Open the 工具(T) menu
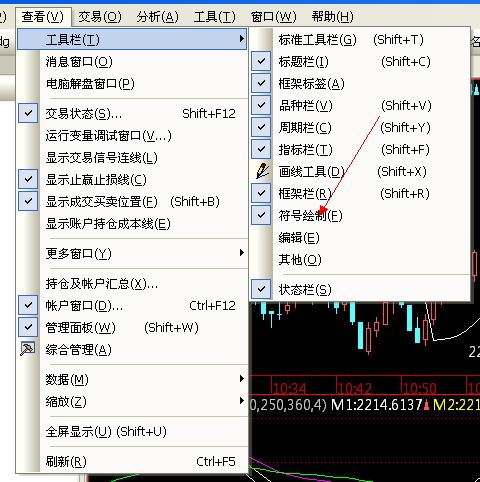The height and width of the screenshot is (482, 480). point(215,16)
